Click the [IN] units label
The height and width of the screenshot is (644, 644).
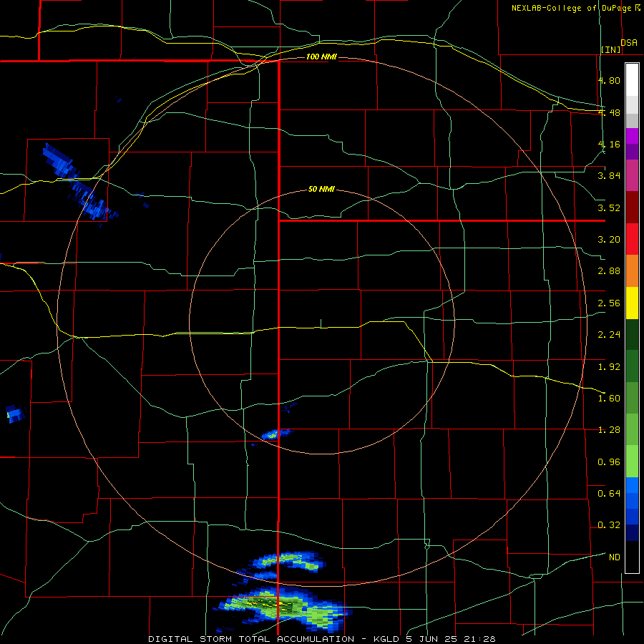611,49
